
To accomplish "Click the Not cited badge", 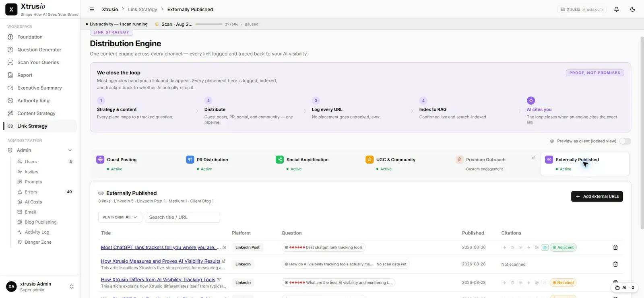I will (x=563, y=283).
